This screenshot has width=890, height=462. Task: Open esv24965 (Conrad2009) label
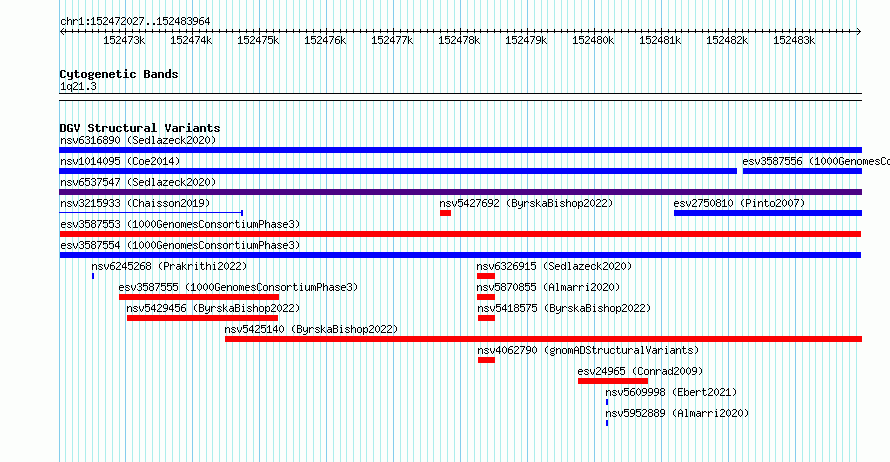(x=640, y=371)
